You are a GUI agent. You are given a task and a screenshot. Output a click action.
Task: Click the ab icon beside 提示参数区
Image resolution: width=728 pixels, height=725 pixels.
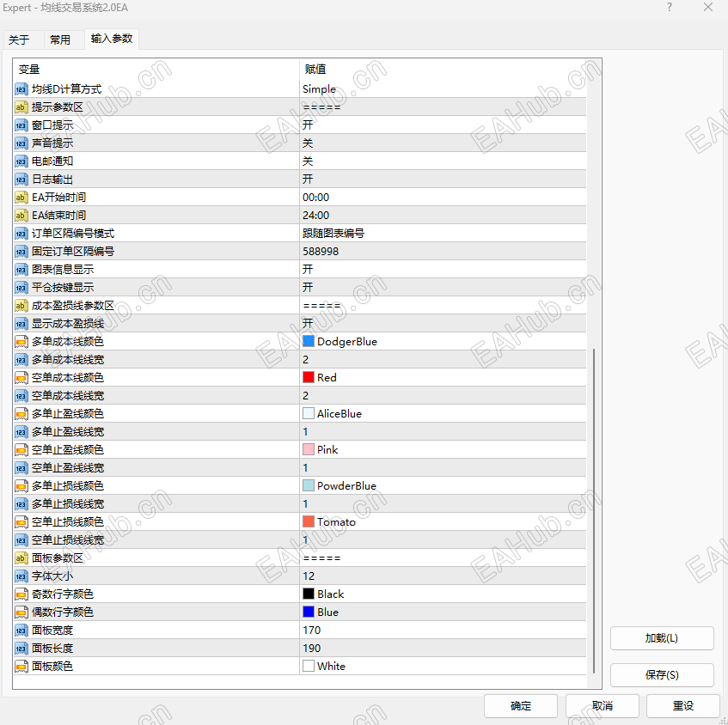click(x=21, y=107)
